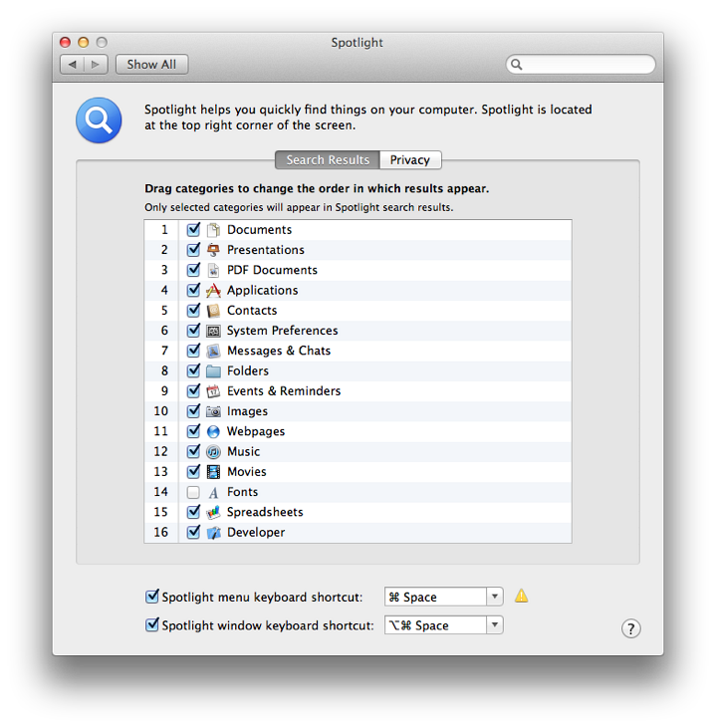Click the Developer category icon

213,533
